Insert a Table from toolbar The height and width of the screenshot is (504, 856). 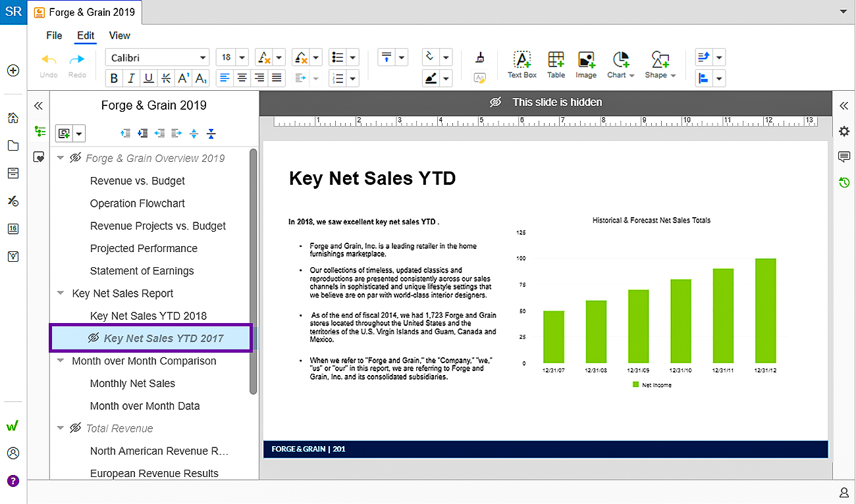point(556,65)
